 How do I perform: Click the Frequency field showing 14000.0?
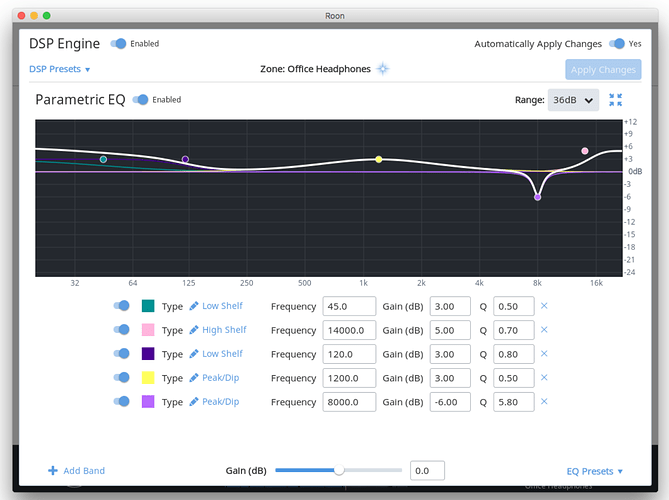tap(349, 330)
